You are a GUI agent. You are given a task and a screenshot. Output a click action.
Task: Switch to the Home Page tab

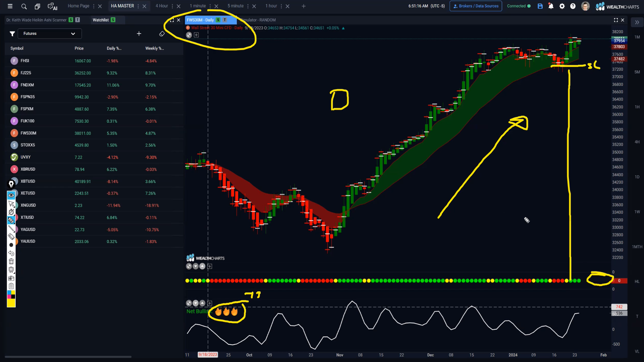tap(78, 6)
